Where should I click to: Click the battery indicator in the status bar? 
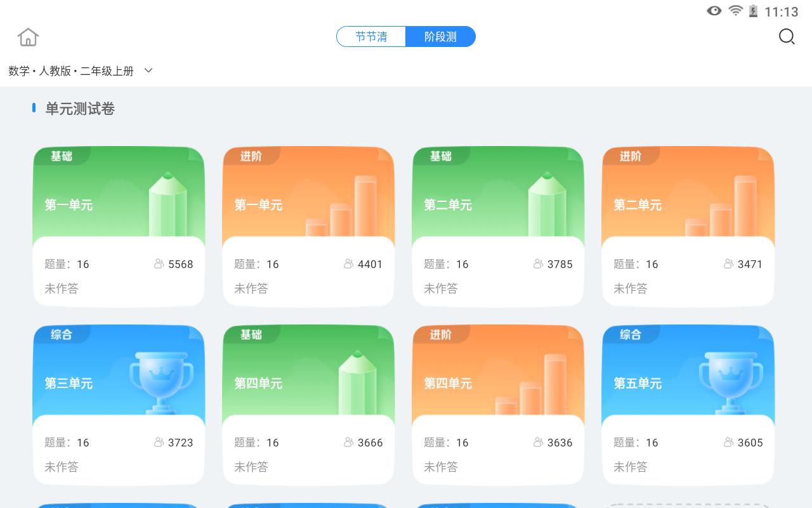752,11
